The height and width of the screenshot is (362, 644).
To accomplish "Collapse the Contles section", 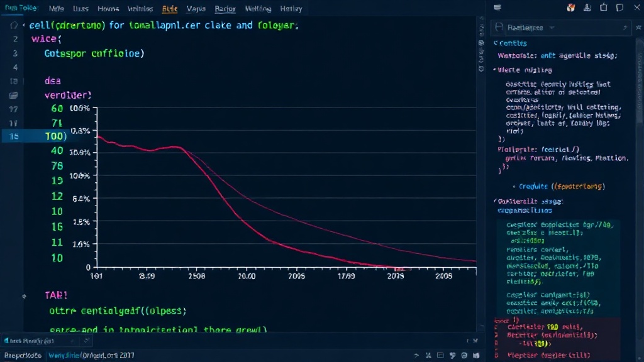I will pyautogui.click(x=496, y=43).
